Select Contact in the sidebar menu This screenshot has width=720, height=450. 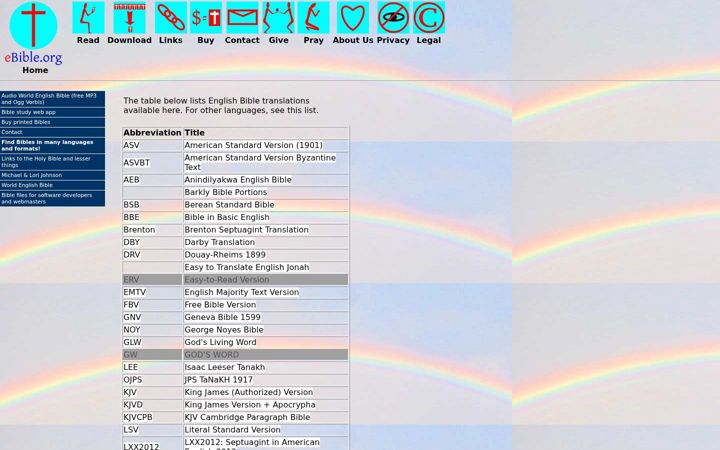pos(52,132)
